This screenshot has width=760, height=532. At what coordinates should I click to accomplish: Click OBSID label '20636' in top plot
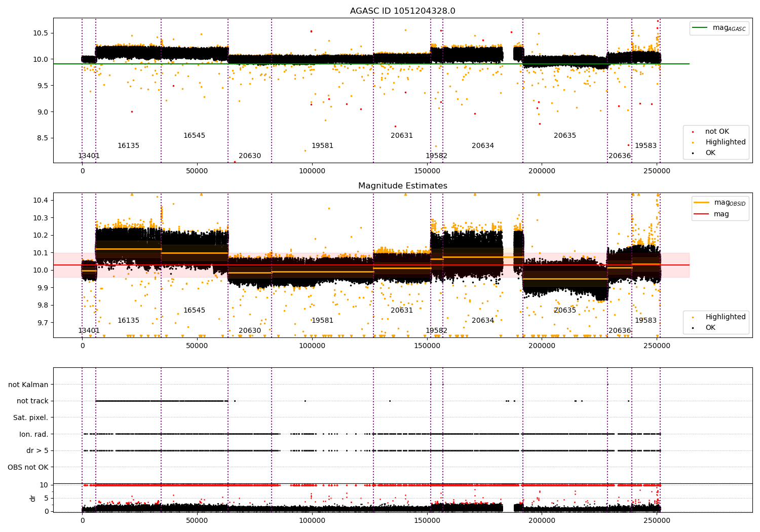pyautogui.click(x=620, y=156)
